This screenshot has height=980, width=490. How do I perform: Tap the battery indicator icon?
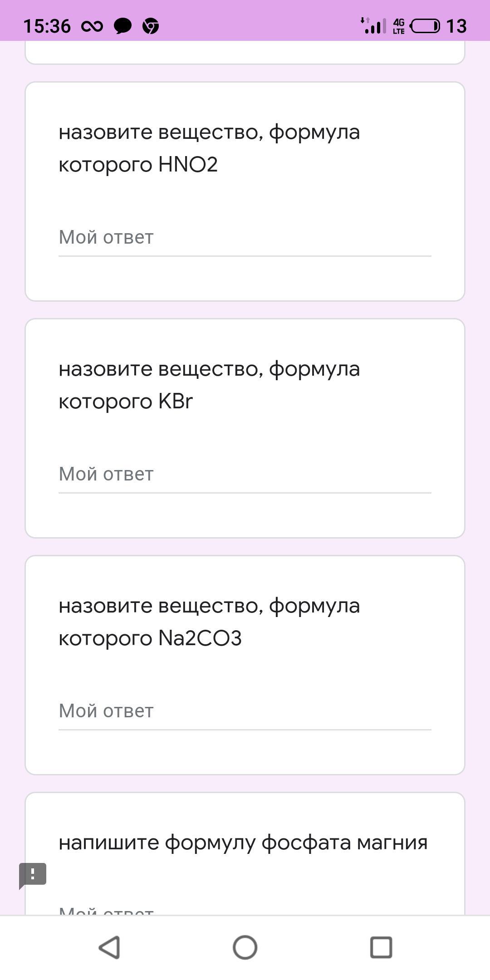click(425, 26)
